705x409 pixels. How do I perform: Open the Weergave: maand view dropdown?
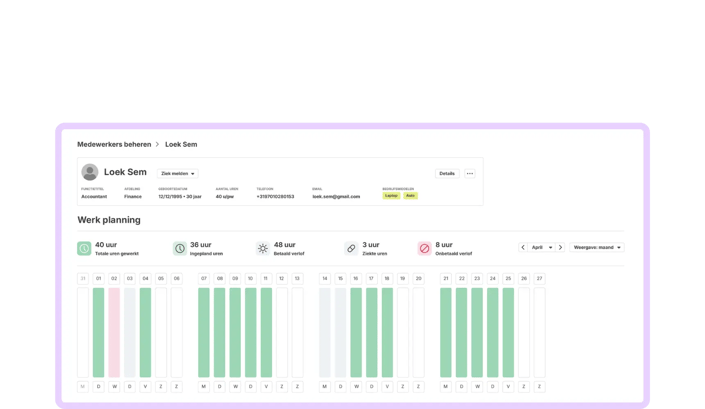pyautogui.click(x=597, y=247)
